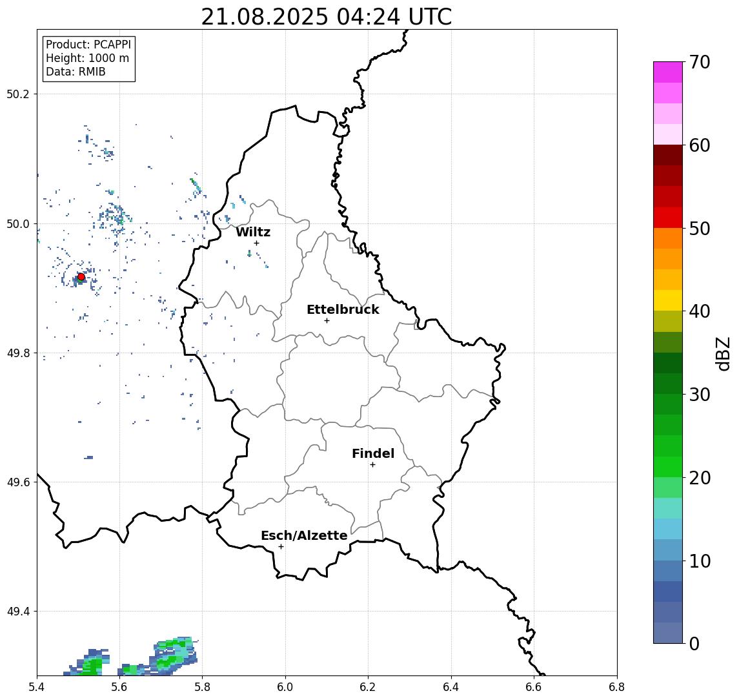Click the colorbar tick label 0
739x700 pixels.
(694, 643)
